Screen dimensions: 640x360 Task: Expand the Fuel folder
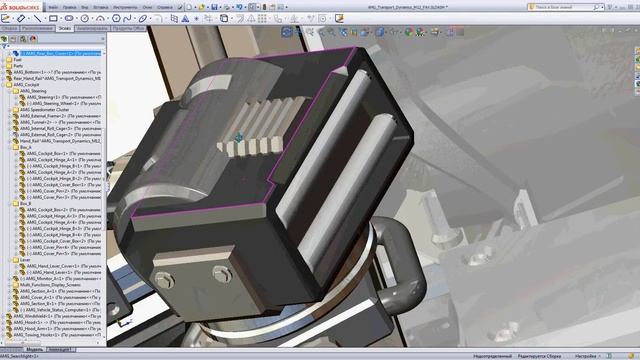click(3, 60)
